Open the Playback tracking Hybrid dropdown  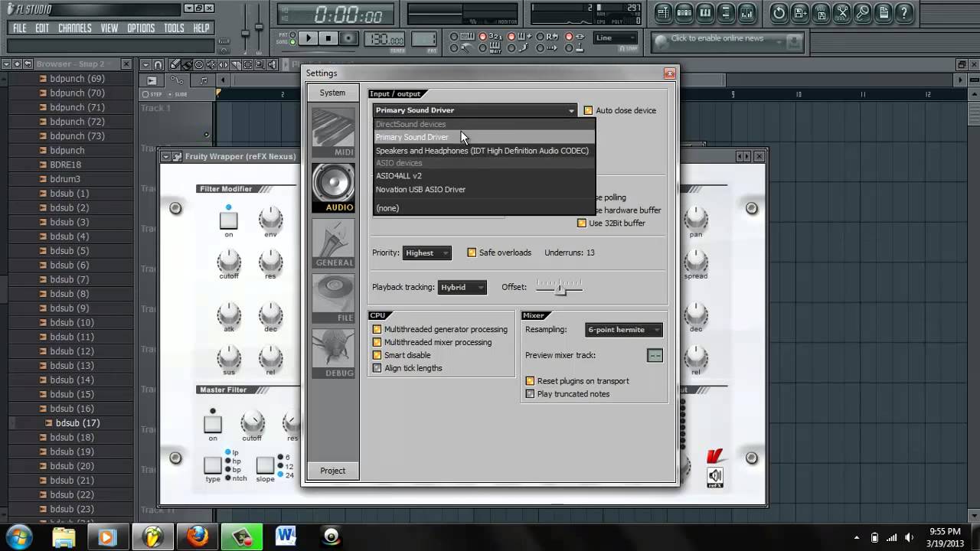[462, 287]
